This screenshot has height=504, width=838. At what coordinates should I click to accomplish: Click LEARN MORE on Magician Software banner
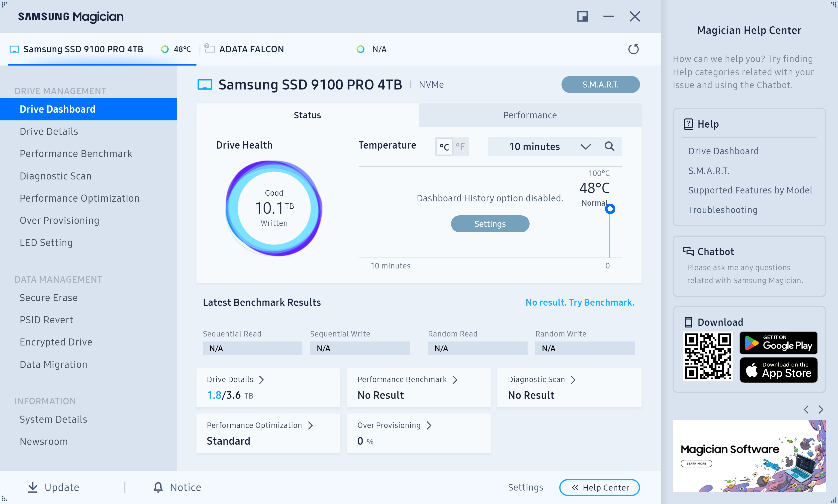tap(696, 464)
